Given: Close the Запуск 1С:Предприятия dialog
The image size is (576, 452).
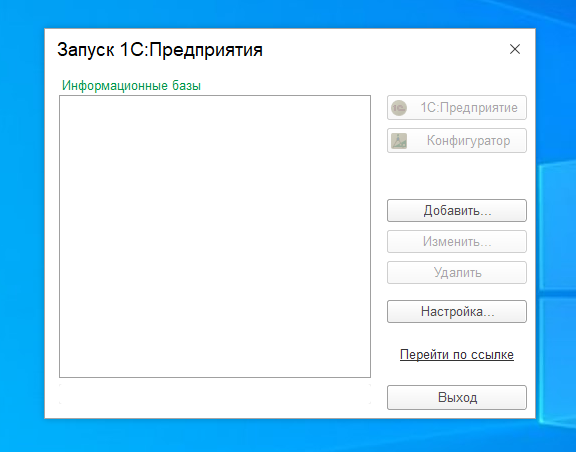Looking at the screenshot, I should coord(515,49).
